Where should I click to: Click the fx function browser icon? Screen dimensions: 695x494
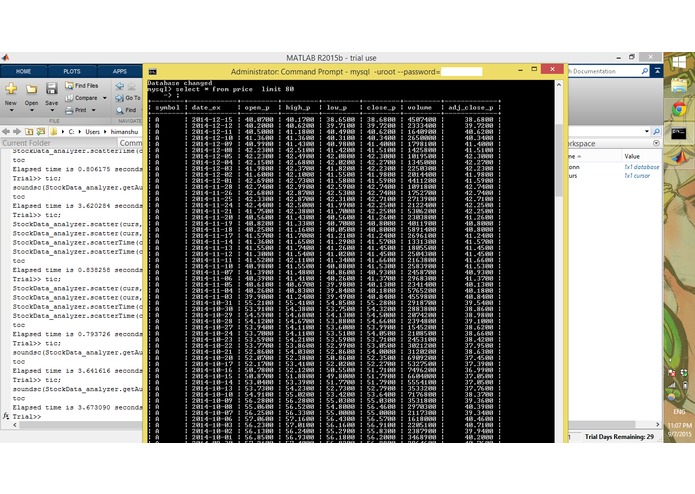6,416
